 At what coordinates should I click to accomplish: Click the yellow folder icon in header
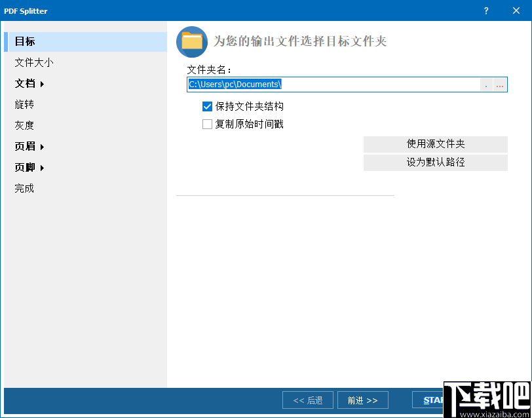191,42
